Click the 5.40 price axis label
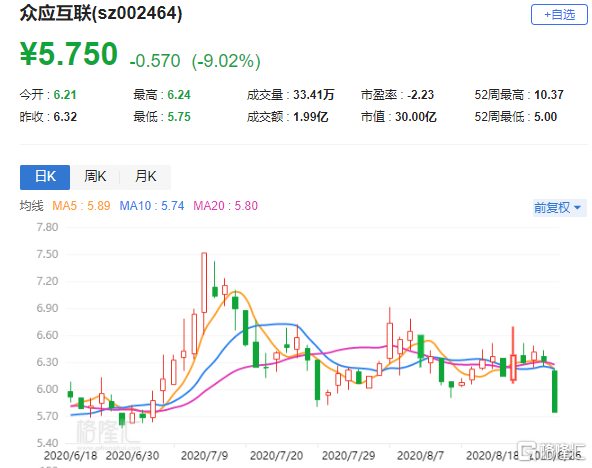 (47, 443)
